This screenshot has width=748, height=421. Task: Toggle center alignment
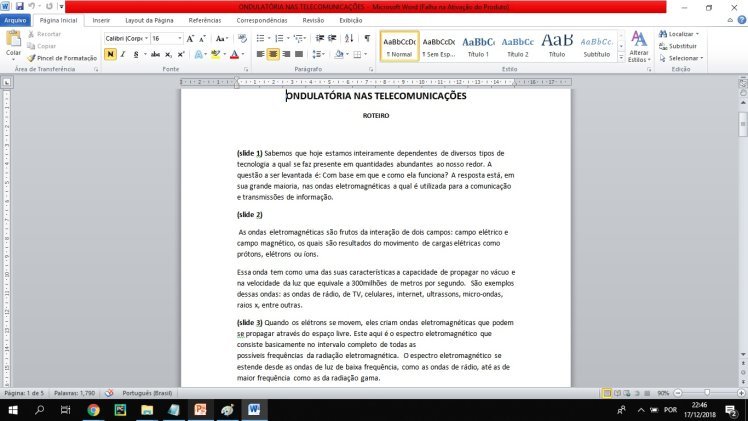tap(273, 54)
